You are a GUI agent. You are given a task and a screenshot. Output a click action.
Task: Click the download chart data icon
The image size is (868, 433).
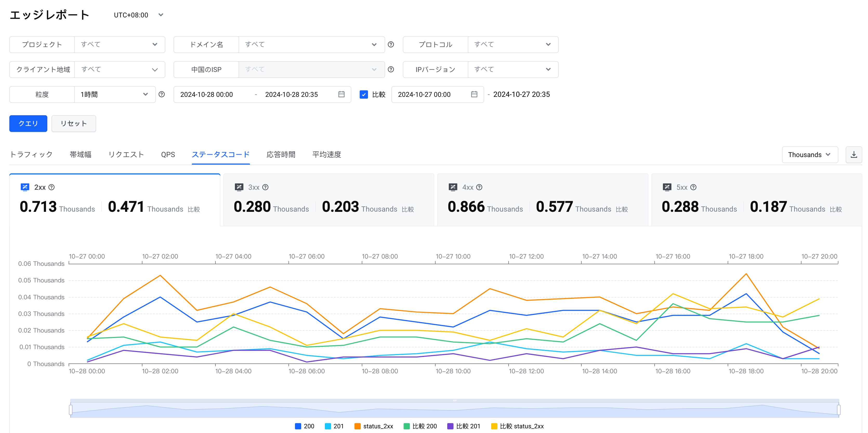pyautogui.click(x=854, y=154)
